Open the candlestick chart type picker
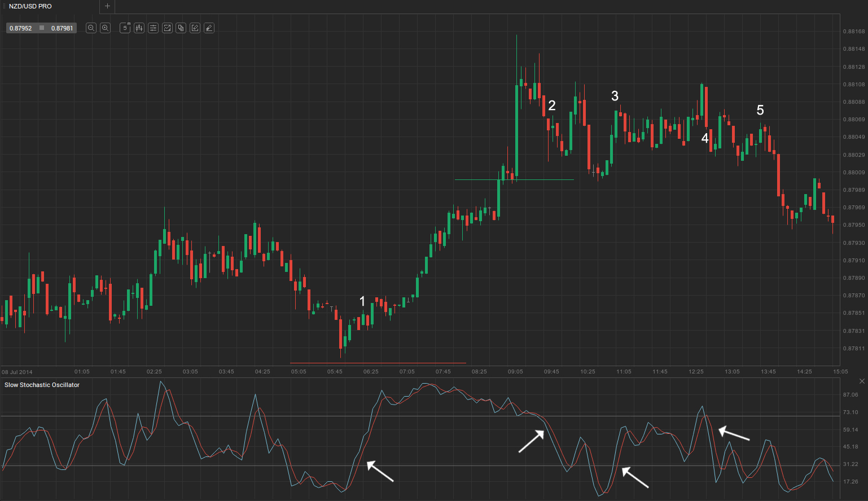This screenshot has width=868, height=501. (x=139, y=28)
